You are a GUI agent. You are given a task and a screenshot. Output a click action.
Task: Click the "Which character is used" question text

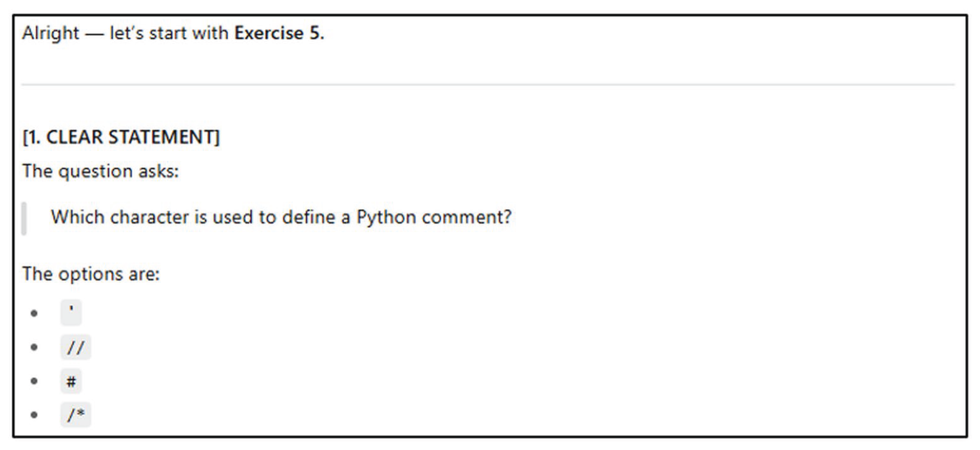tap(164, 218)
